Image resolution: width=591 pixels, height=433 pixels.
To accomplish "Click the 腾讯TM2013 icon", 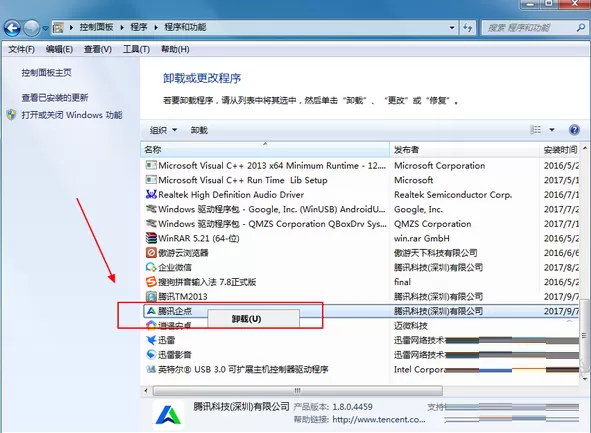I will (x=151, y=296).
